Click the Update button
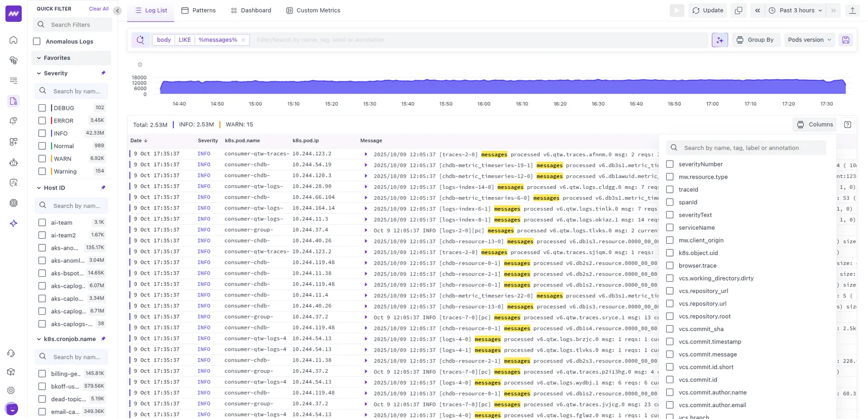The width and height of the screenshot is (868, 419). point(708,10)
